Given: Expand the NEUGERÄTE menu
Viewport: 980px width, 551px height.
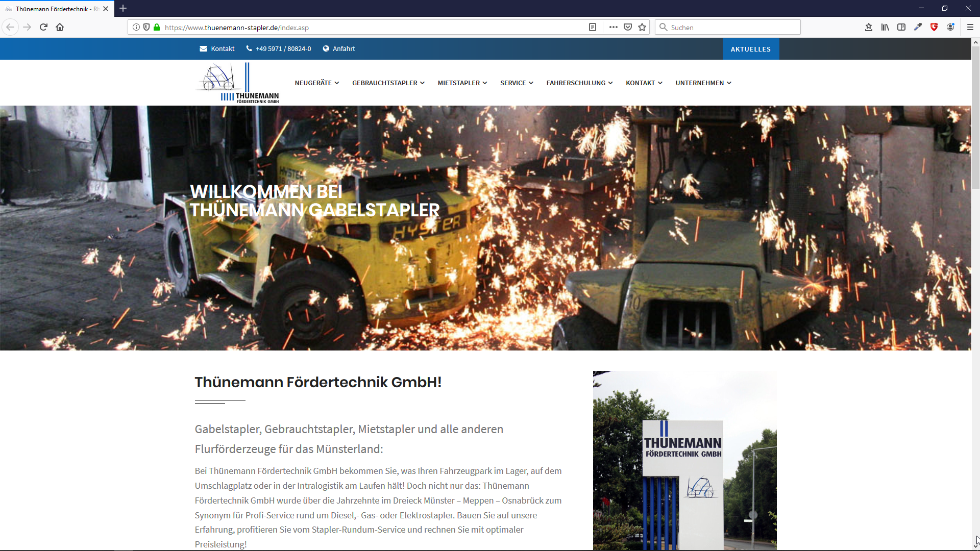Looking at the screenshot, I should (x=316, y=83).
